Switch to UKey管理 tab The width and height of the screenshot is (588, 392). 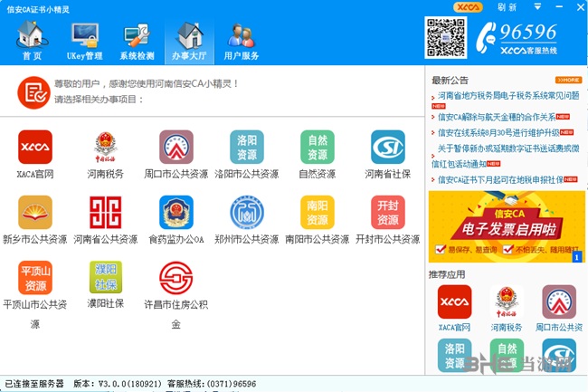(85, 41)
